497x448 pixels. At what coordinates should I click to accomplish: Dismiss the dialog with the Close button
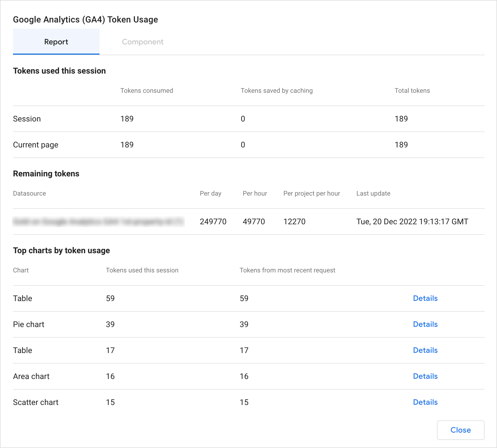(x=460, y=430)
